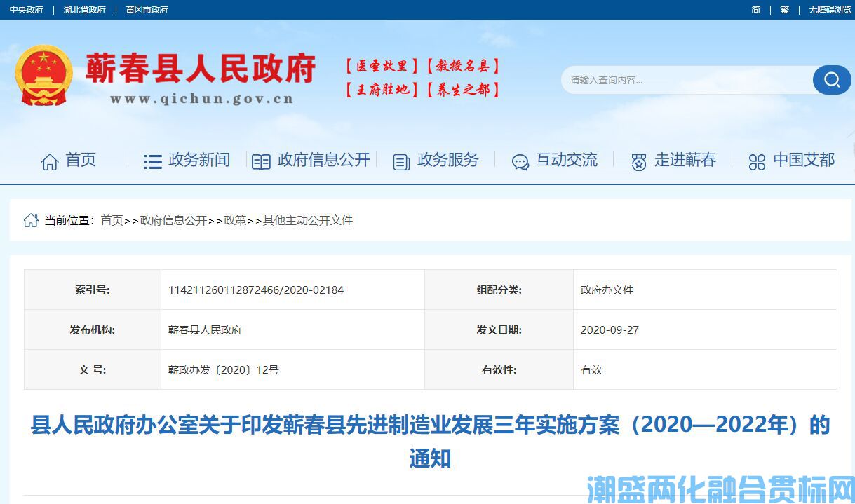Click the 蕲春县人民政府 site title
The width and height of the screenshot is (855, 504).
pos(201,69)
